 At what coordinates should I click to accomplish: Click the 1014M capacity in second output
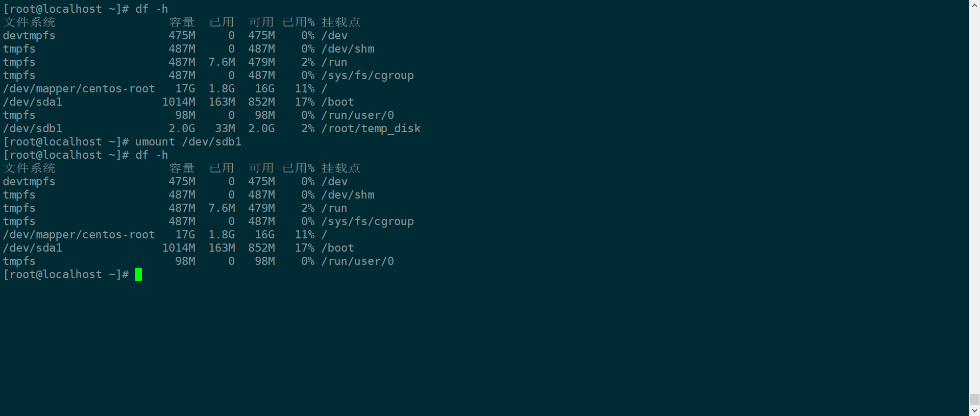179,248
